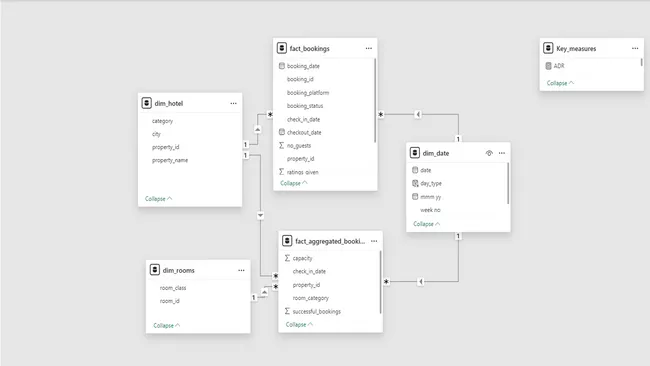Click sigma icon beside no_guests
This screenshot has width=650, height=366.
click(x=282, y=145)
